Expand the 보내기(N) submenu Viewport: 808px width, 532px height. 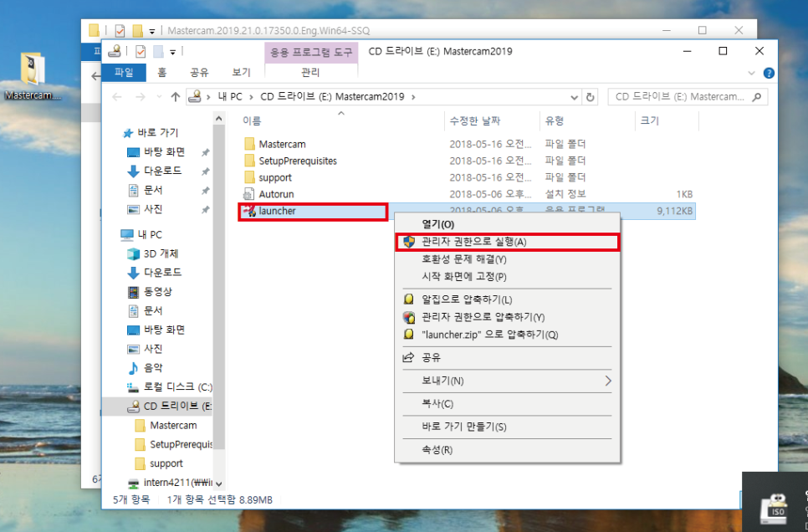point(508,381)
